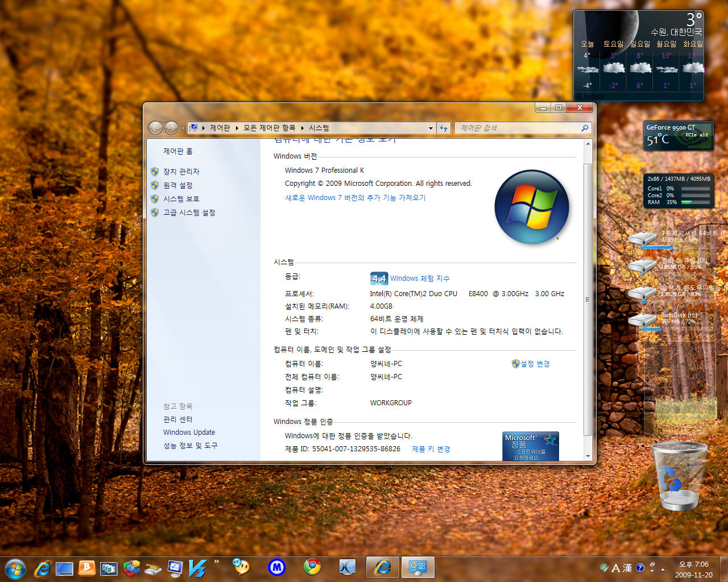The height and width of the screenshot is (582, 728).
Task: Expand the arrow after 모든 제어판 항목 breadcrumb
Action: 303,128
